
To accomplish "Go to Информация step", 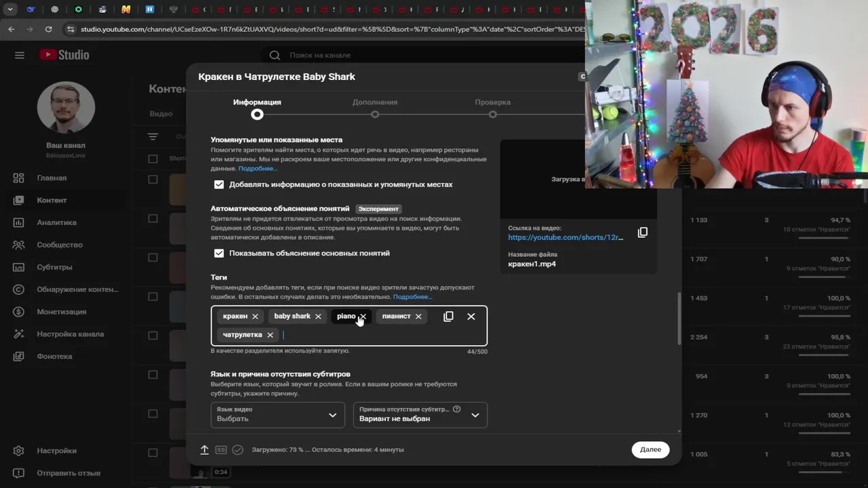I will [257, 108].
